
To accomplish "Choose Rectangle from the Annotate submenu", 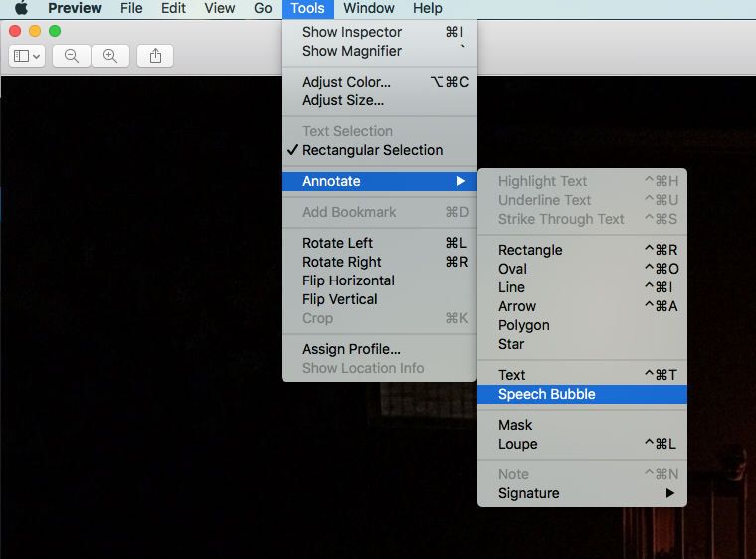I will click(x=530, y=250).
